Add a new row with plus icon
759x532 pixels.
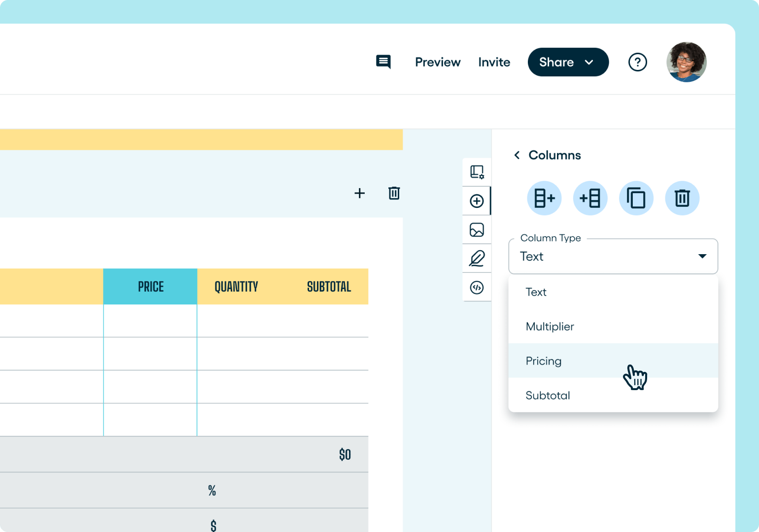click(359, 193)
